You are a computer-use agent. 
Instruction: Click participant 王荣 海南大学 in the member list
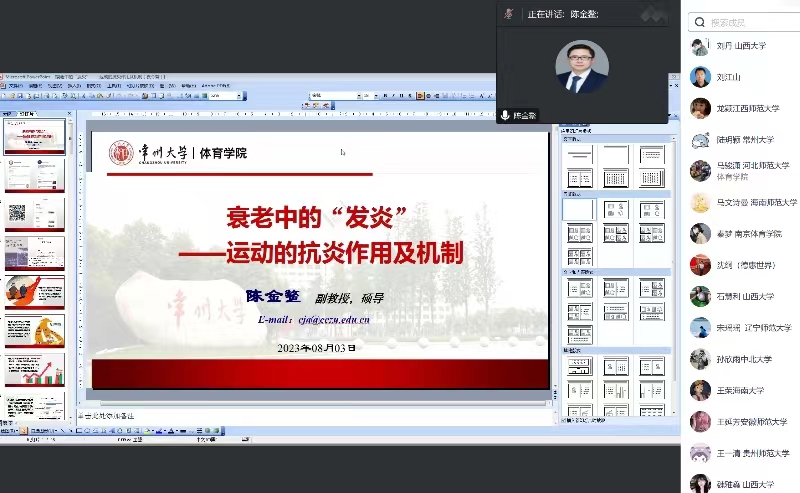pyautogui.click(x=741, y=390)
